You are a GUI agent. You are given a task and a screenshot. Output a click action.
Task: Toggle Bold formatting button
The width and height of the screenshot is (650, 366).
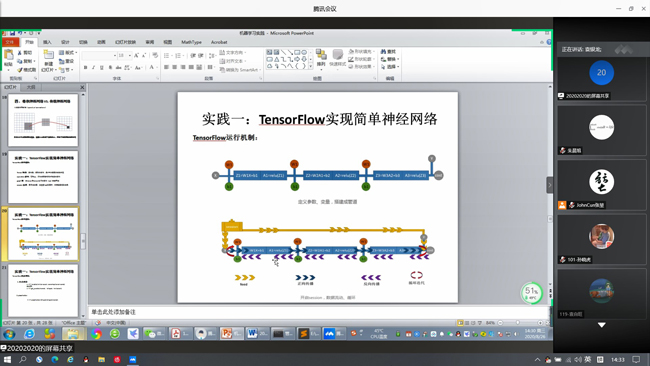pos(85,67)
